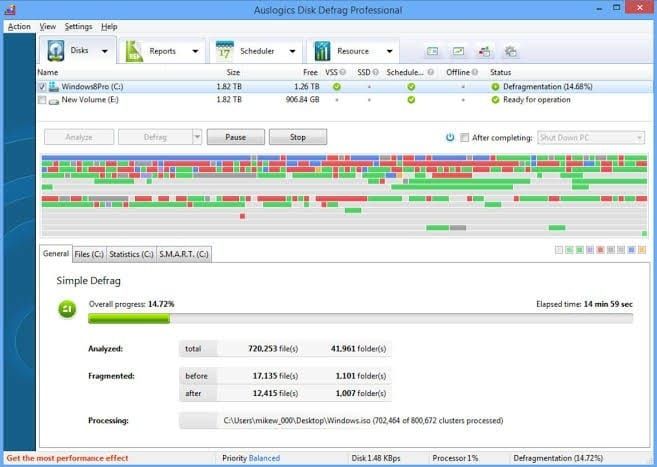Click the blue legend swatch
Image resolution: width=657 pixels, height=467 pixels.
click(x=631, y=250)
